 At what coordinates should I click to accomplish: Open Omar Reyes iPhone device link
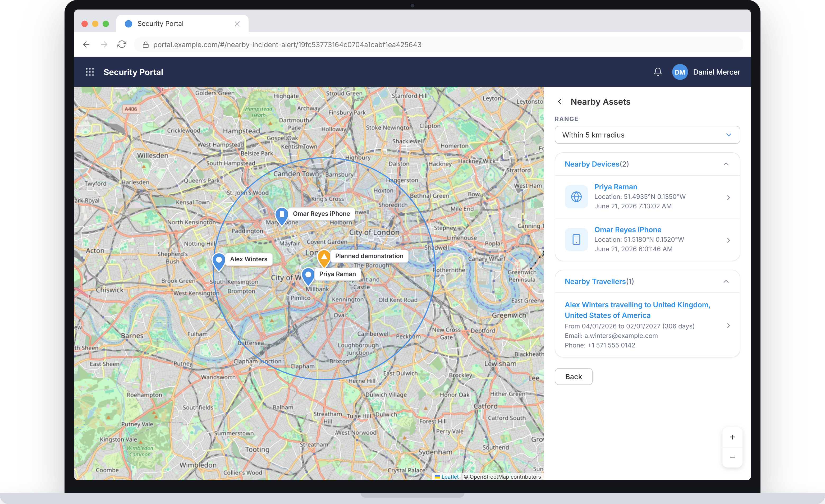click(627, 230)
